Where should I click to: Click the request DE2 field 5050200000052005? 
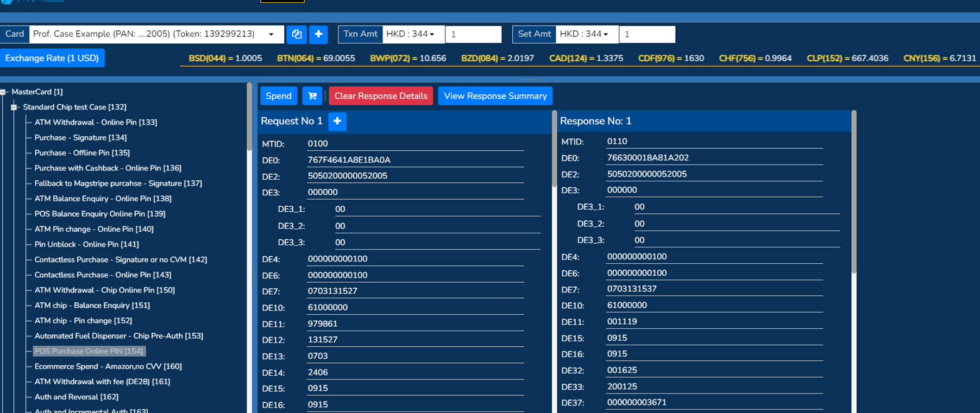[415, 176]
